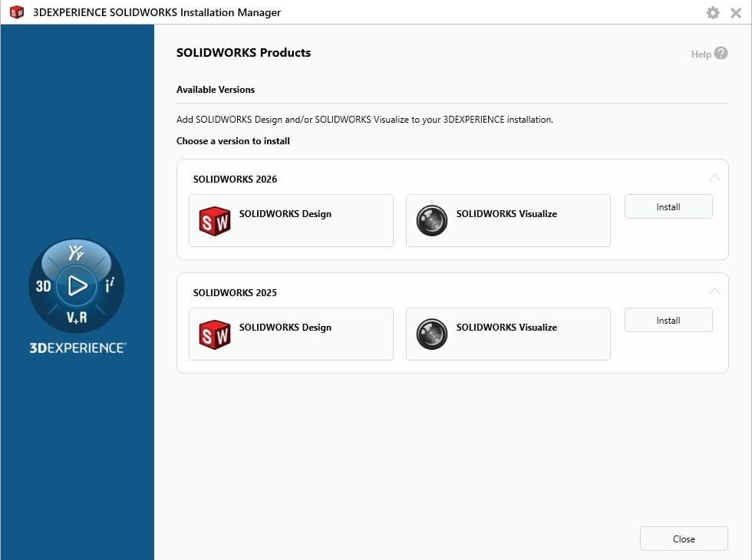The width and height of the screenshot is (752, 560).
Task: Click the Close button at the bottom
Action: 683,539
